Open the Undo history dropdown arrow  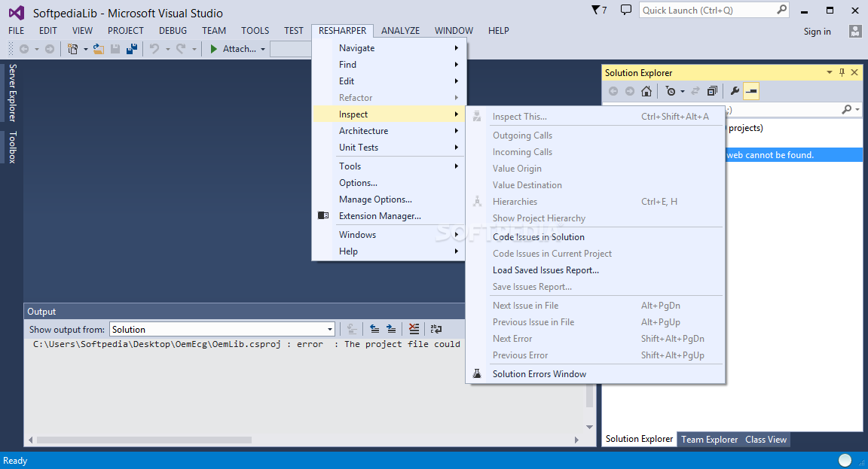(x=168, y=49)
